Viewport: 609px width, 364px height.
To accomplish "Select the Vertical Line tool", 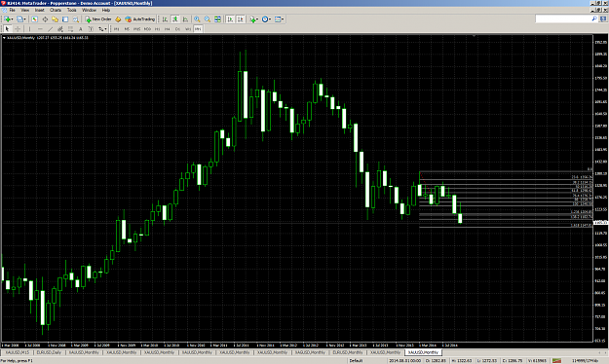I will tap(29, 29).
